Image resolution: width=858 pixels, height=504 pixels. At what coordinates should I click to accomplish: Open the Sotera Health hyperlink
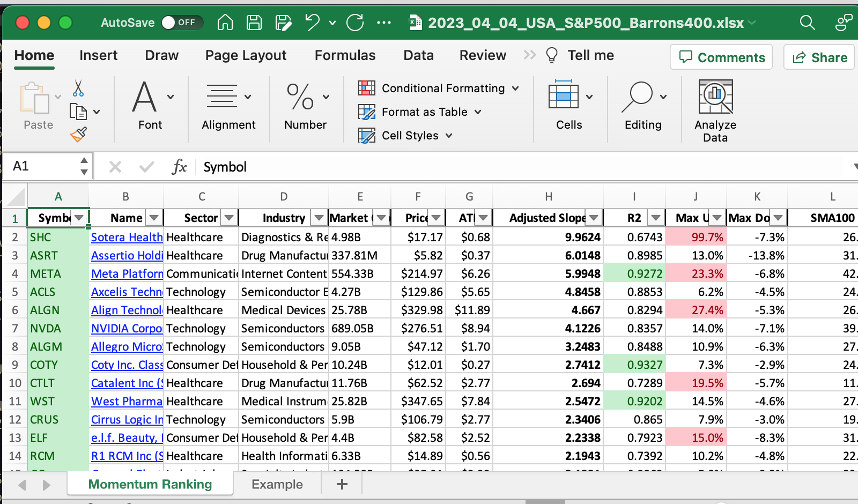(x=127, y=237)
